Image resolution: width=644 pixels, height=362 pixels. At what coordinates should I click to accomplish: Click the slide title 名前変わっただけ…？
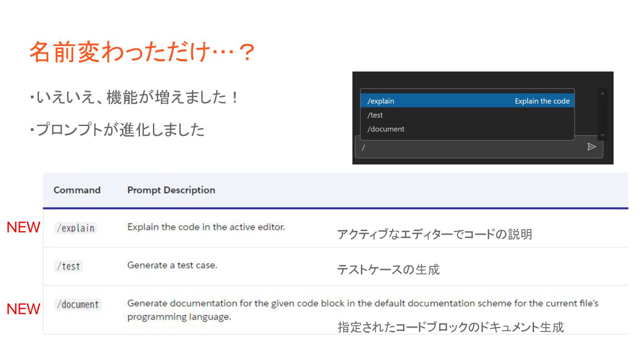point(142,53)
